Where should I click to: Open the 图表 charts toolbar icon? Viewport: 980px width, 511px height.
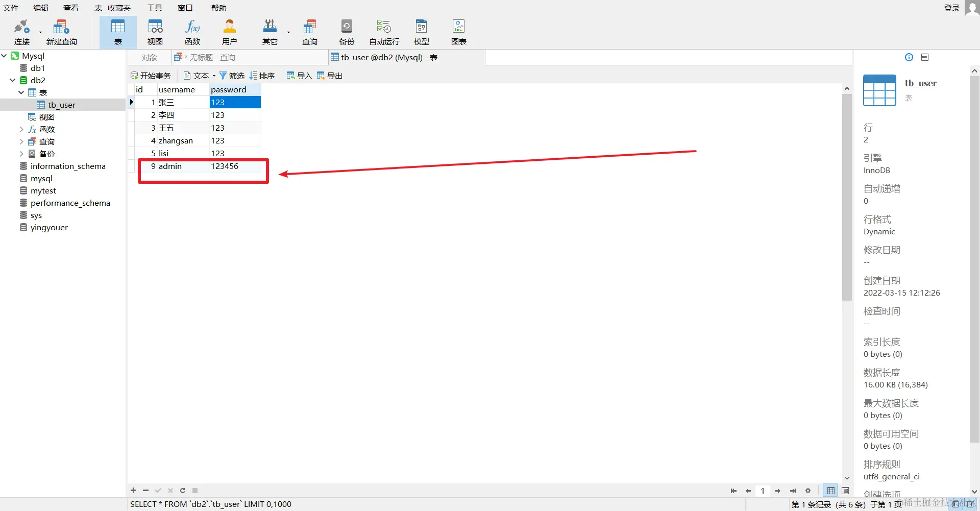(459, 32)
